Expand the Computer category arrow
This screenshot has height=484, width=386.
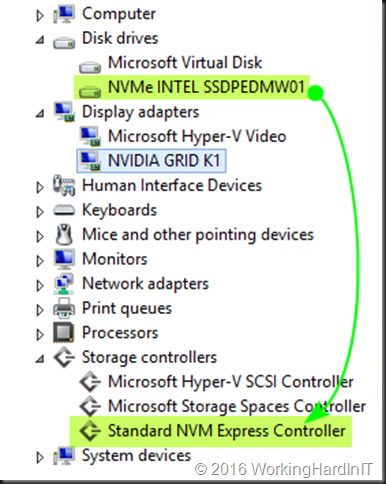tap(40, 16)
